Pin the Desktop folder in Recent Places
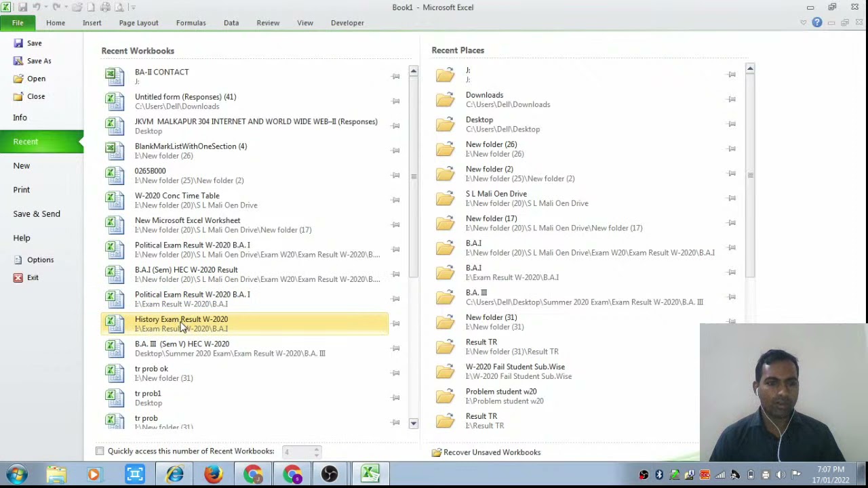868x488 pixels. click(x=732, y=124)
